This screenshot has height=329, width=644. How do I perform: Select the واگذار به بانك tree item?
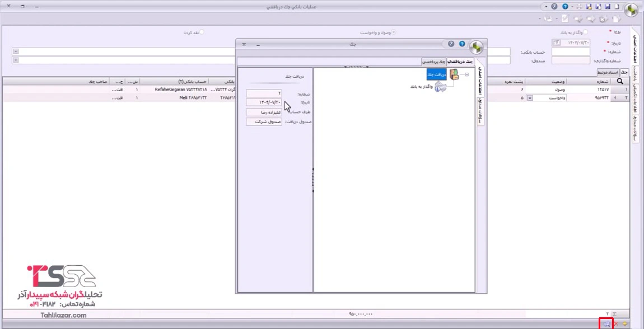point(422,87)
